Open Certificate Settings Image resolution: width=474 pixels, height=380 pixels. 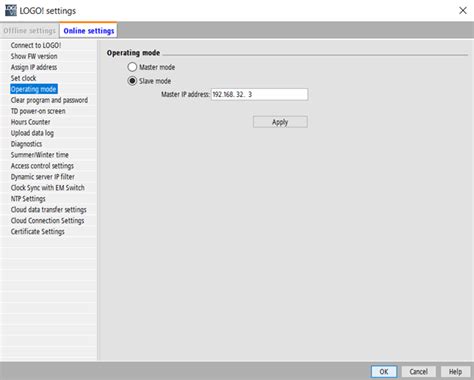(x=38, y=232)
